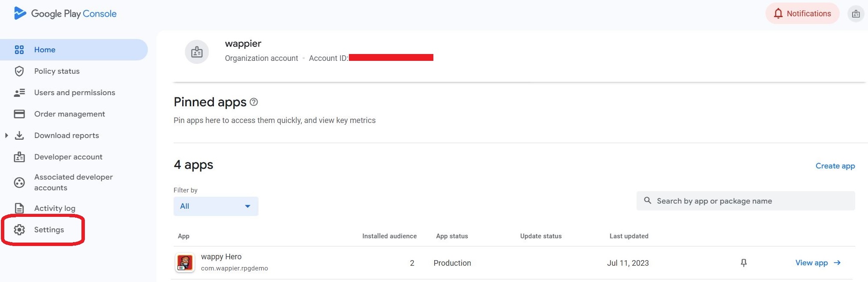The width and height of the screenshot is (868, 282).
Task: Click the Developer account badge icon
Action: [x=19, y=157]
